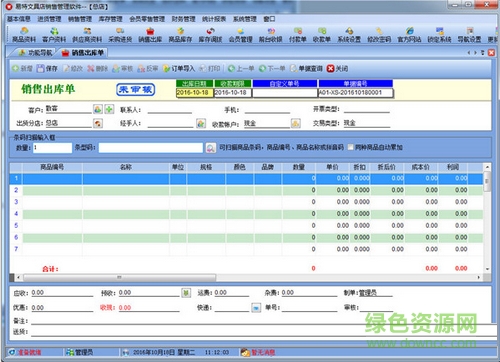Open the tab list dropdown arrow
The width and height of the screenshot is (500, 362).
pos(482,53)
